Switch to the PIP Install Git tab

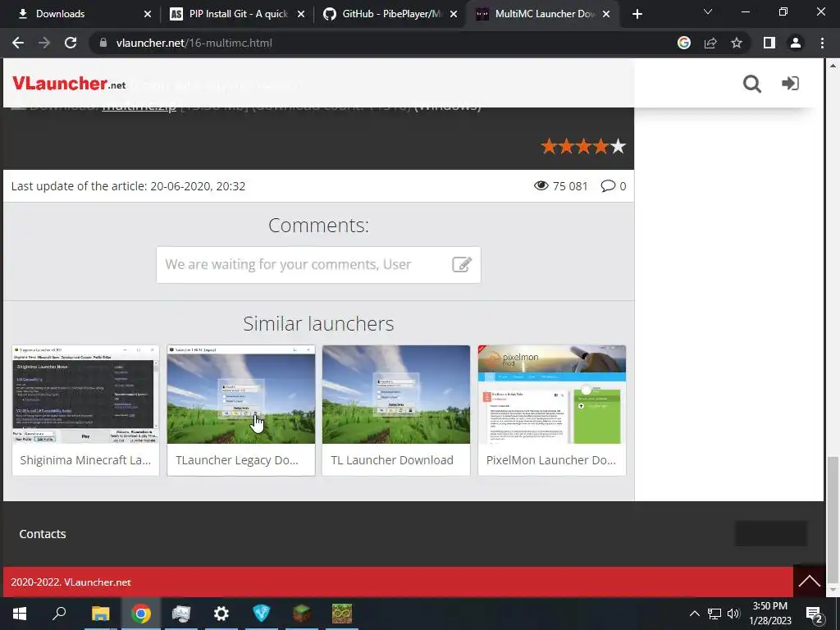click(239, 14)
